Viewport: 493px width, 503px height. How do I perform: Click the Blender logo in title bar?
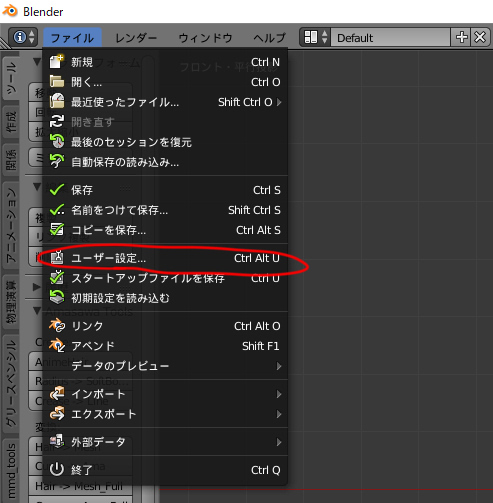click(x=10, y=11)
